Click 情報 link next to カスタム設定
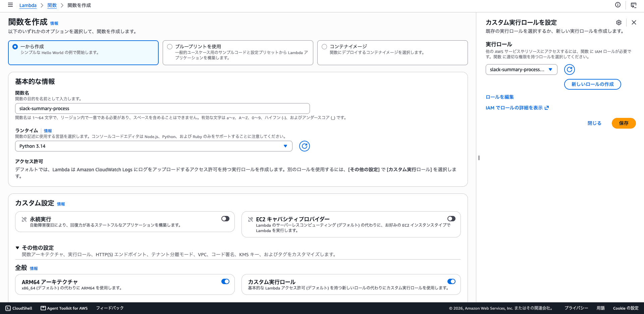Screen dimensions: 644x314 tap(61, 204)
